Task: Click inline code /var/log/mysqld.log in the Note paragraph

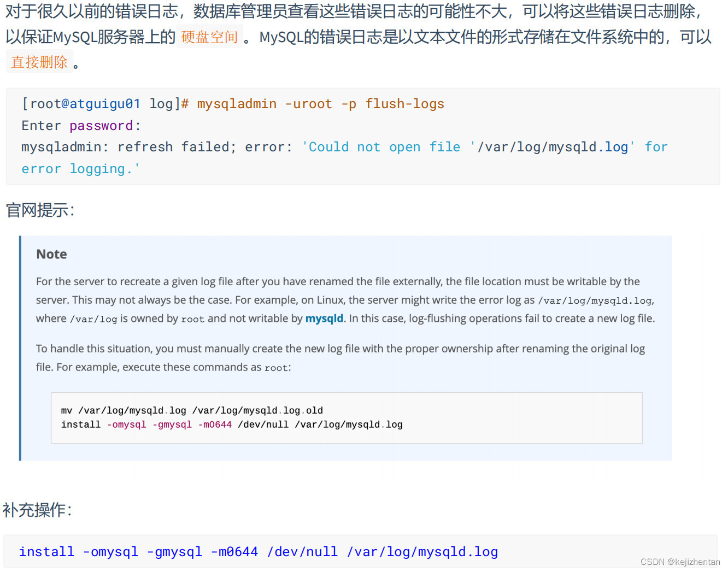Action: [x=595, y=300]
